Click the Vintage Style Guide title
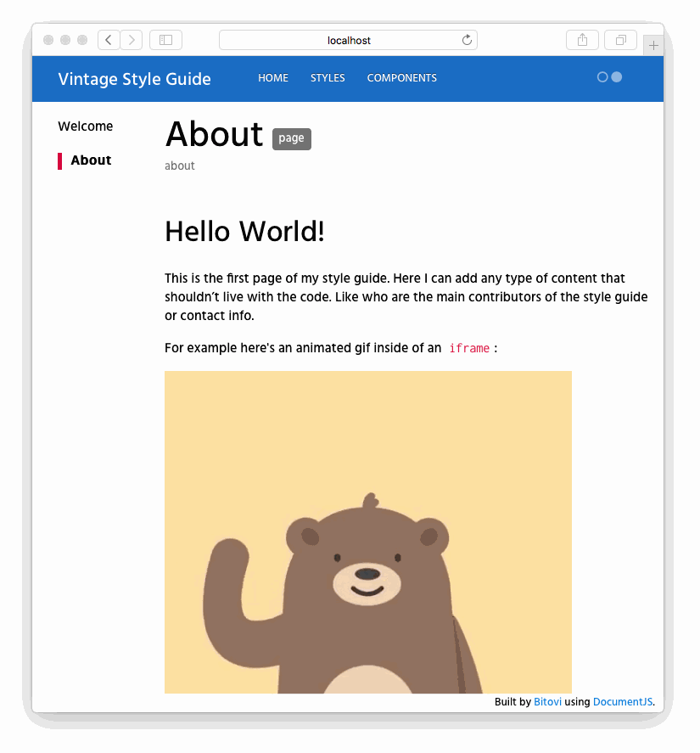 point(134,79)
